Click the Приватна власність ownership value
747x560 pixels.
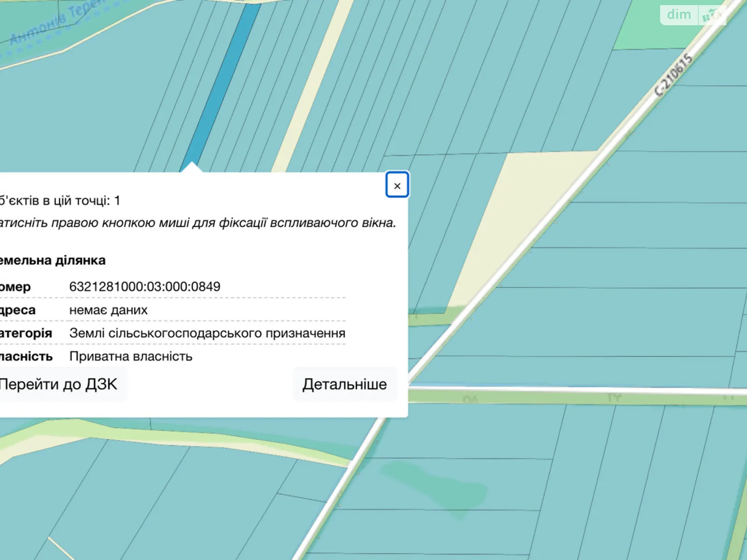(131, 356)
